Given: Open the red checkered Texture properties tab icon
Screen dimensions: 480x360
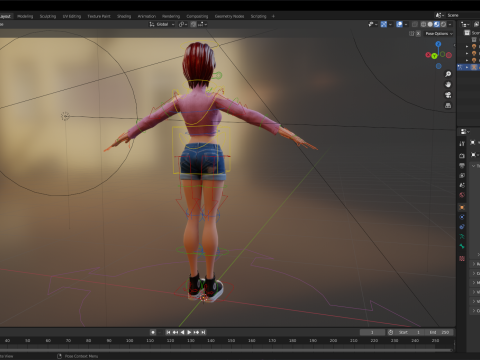Looking at the screenshot, I should tap(462, 258).
